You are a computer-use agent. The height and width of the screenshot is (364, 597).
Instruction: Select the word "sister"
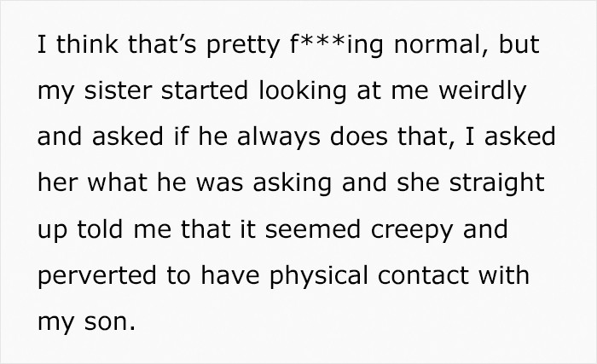[118, 90]
